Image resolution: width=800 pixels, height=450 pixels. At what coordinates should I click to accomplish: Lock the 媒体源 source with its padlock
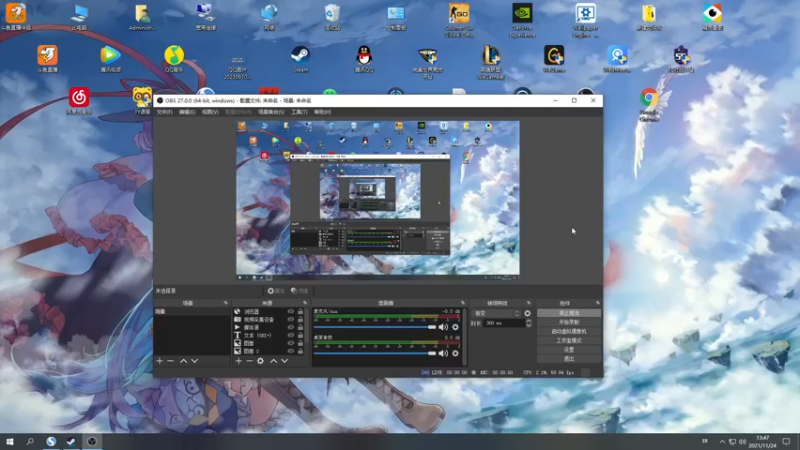[301, 327]
